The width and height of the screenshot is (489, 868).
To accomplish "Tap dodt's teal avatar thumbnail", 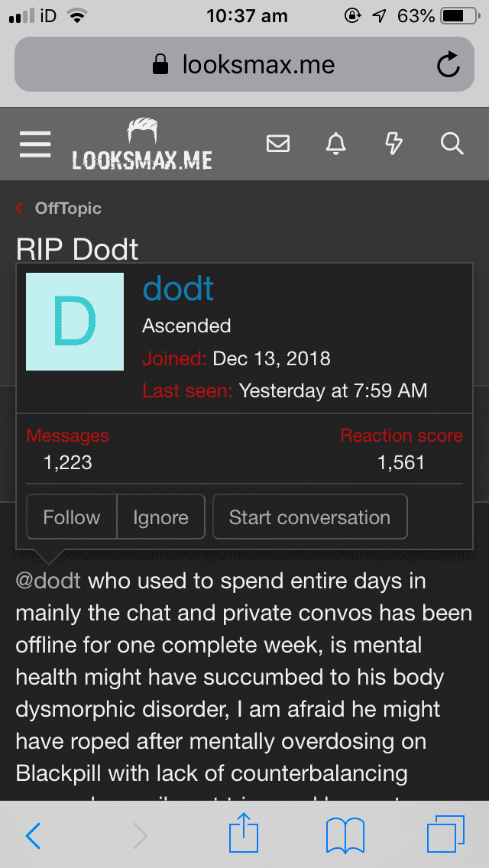I will click(75, 322).
